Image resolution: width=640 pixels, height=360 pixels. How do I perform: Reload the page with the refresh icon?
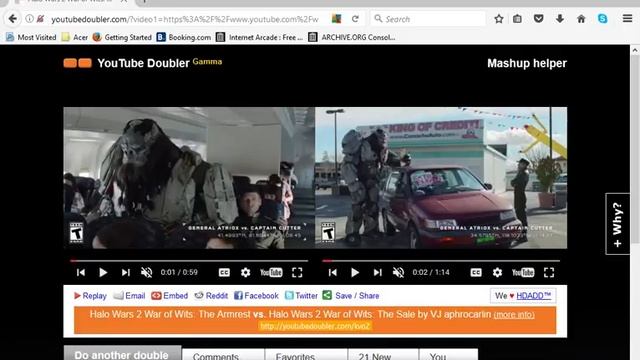click(355, 19)
